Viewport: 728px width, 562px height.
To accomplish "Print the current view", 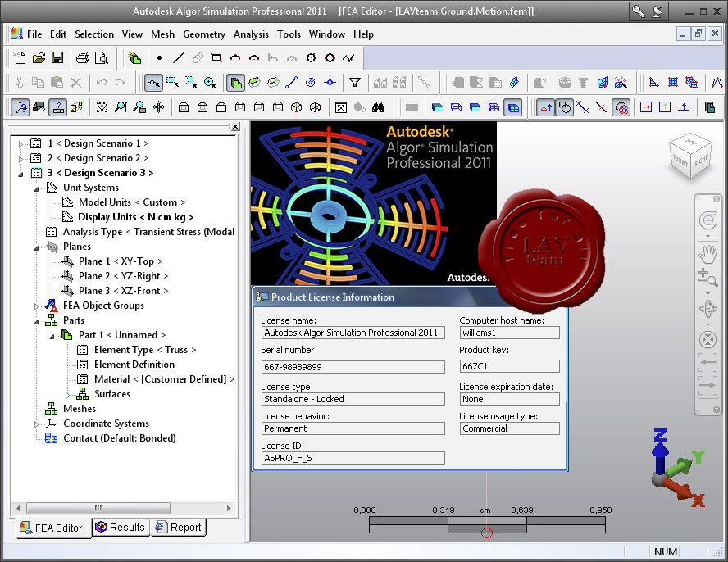I will [82, 57].
